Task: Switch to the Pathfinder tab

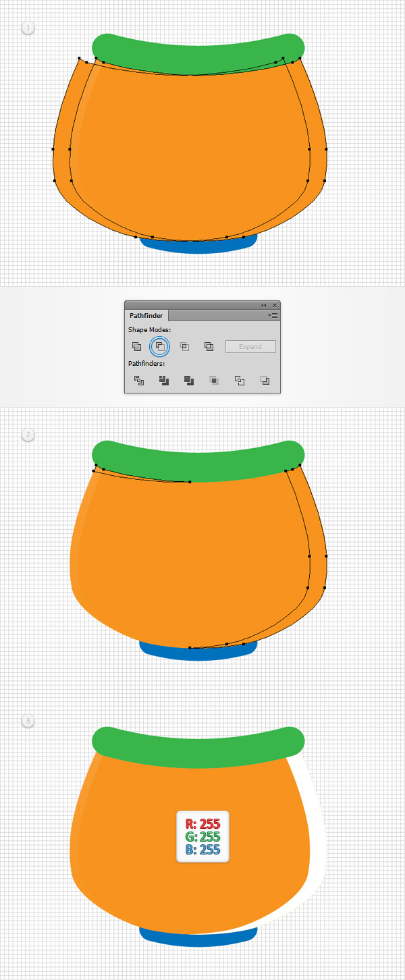Action: click(x=146, y=315)
